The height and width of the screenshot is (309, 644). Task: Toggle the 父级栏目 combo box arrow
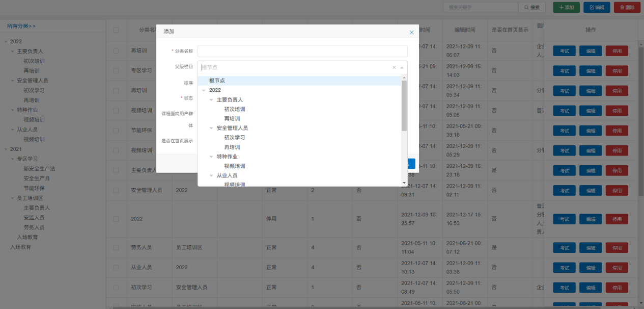(x=402, y=67)
